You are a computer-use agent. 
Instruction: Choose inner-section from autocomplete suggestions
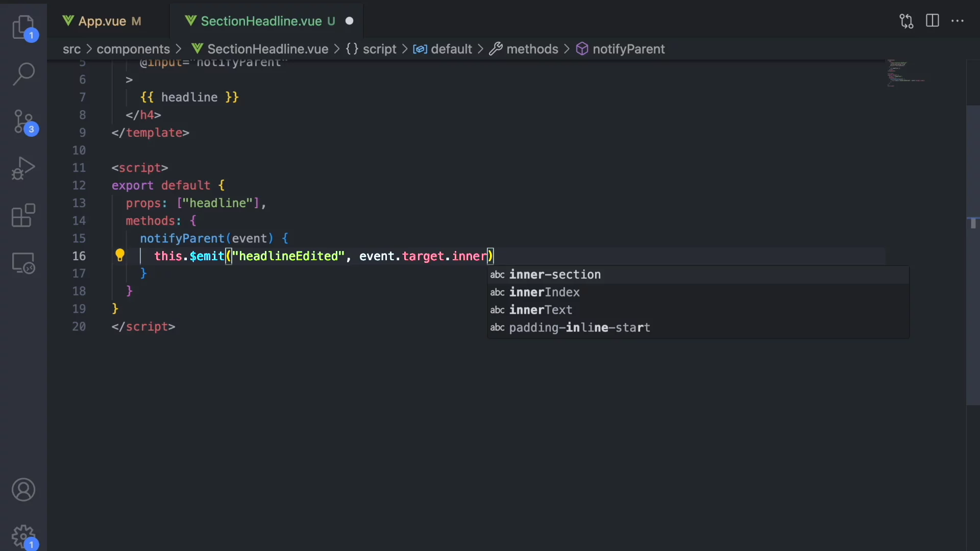click(698, 274)
